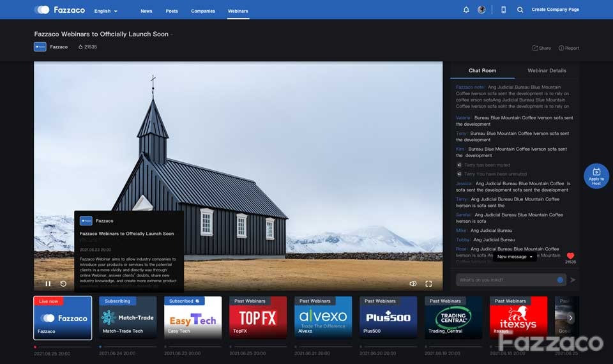613x364 pixels.
Task: Click Mike's name in chat
Action: [x=462, y=231]
